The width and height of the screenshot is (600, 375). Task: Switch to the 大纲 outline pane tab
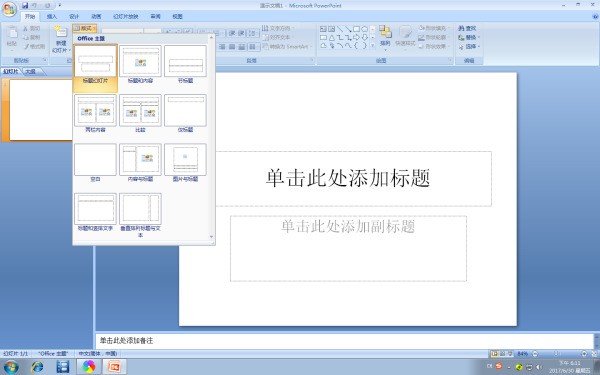31,72
